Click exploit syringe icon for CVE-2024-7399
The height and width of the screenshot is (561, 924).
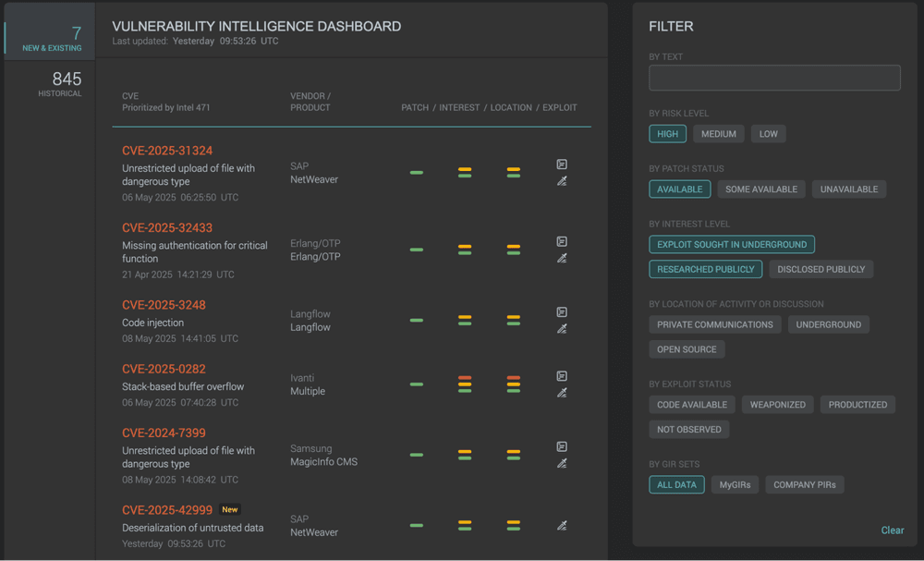click(562, 463)
